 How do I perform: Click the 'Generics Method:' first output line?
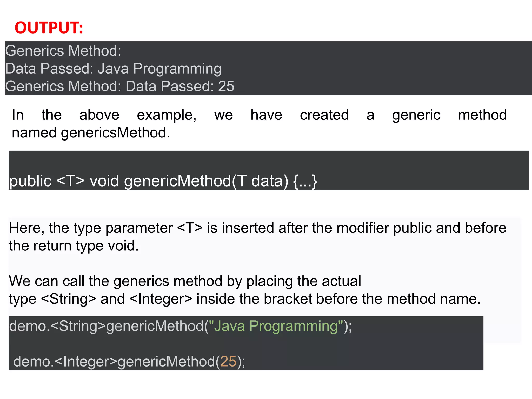coord(63,51)
